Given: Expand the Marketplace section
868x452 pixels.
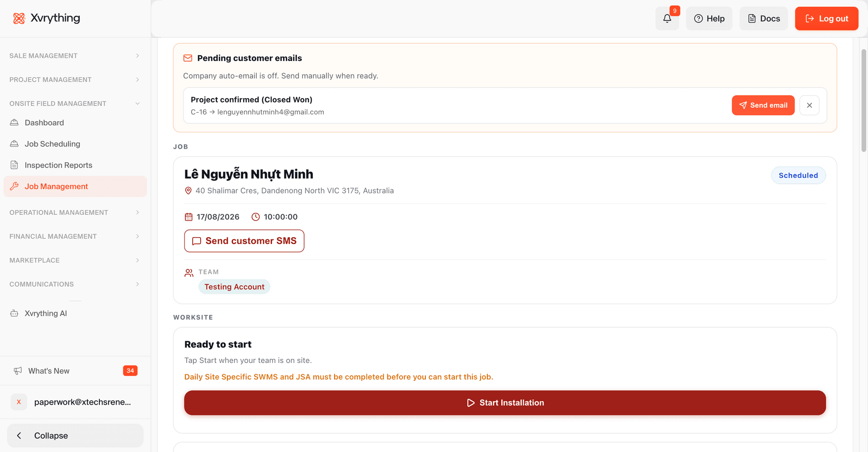Looking at the screenshot, I should tap(75, 260).
